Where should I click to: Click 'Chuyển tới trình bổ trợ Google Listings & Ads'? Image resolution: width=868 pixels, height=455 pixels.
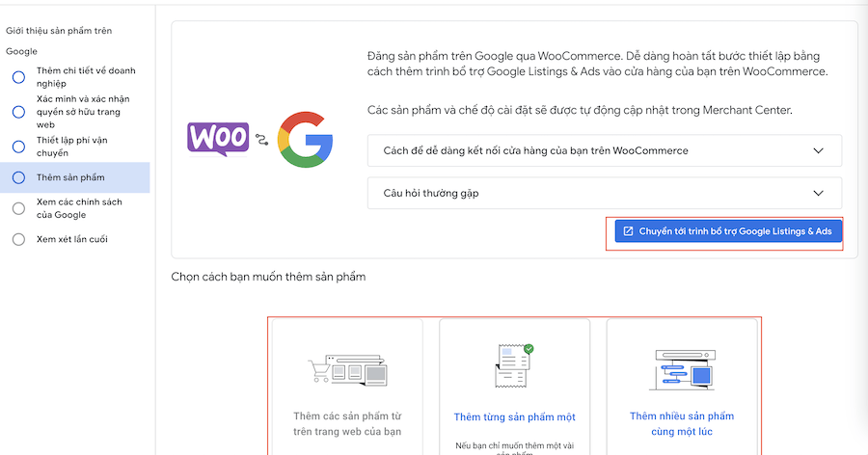point(728,231)
